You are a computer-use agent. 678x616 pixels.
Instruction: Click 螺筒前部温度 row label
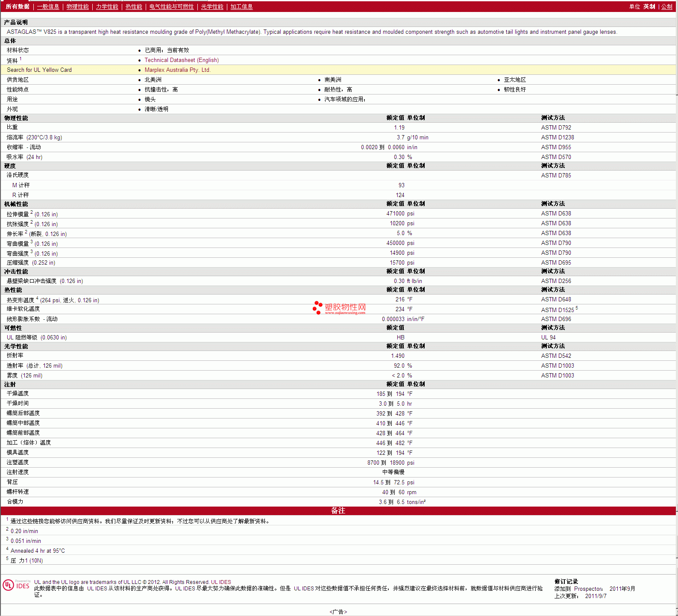(23, 433)
